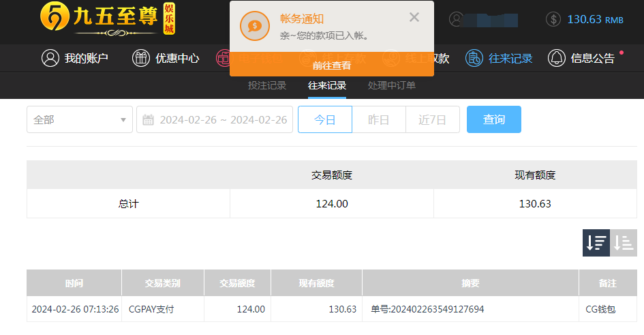Click the 查询 search button
This screenshot has height=335, width=644.
(x=493, y=119)
